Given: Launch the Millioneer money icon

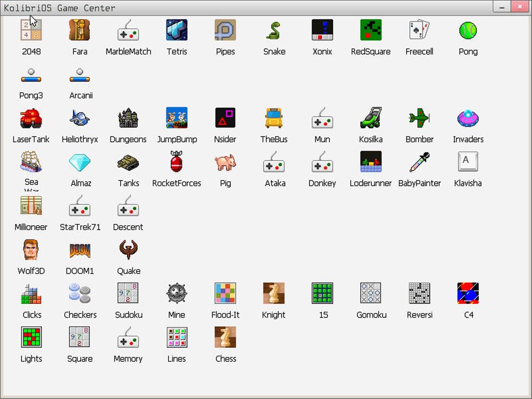Looking at the screenshot, I should tap(31, 206).
